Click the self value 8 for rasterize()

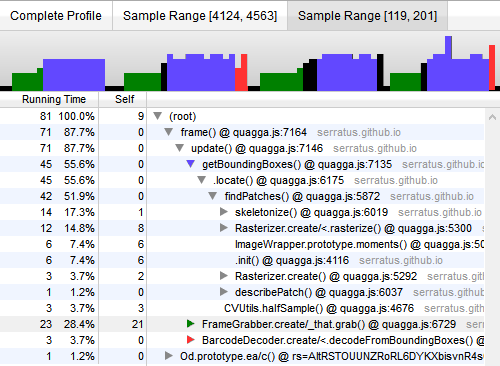[x=141, y=228]
